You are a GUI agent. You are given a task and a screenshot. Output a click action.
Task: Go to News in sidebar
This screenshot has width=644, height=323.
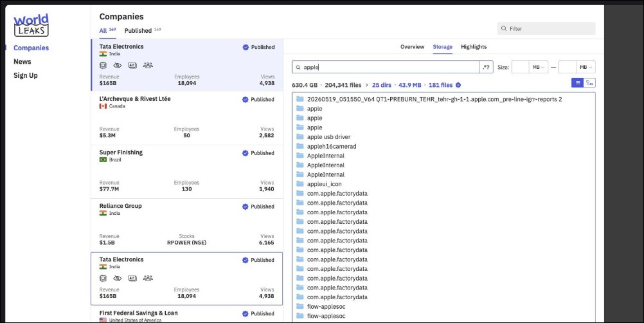(22, 62)
